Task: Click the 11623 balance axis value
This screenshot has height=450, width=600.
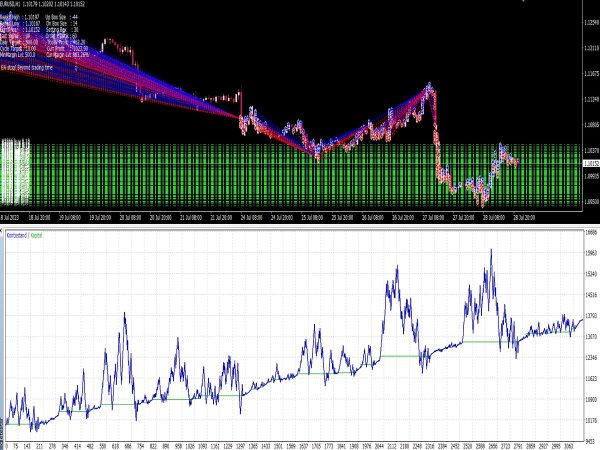Action: click(x=592, y=378)
